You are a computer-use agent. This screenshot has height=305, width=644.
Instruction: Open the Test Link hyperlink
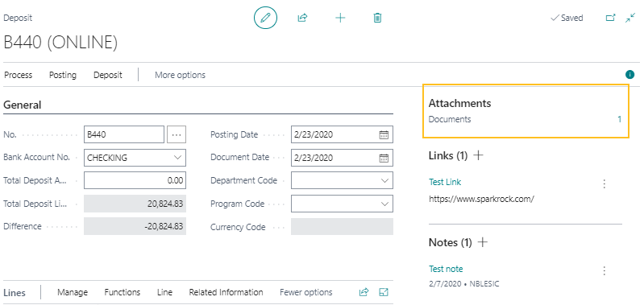click(445, 182)
